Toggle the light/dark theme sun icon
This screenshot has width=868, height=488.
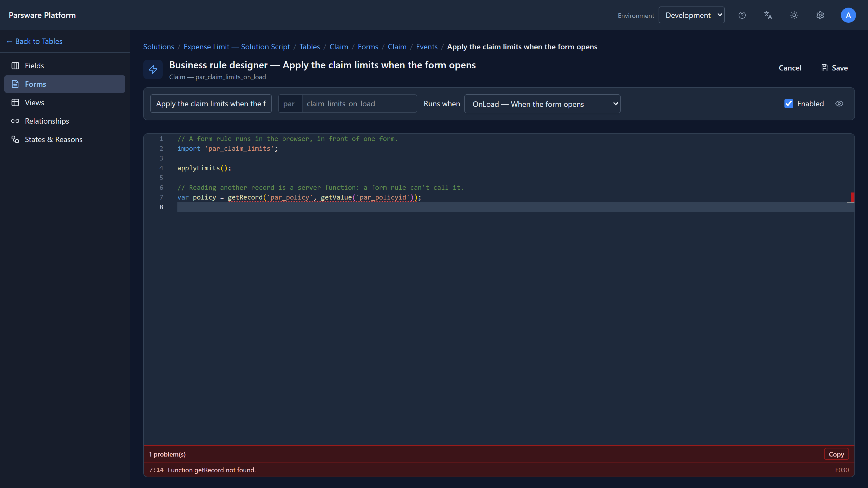[x=794, y=15]
